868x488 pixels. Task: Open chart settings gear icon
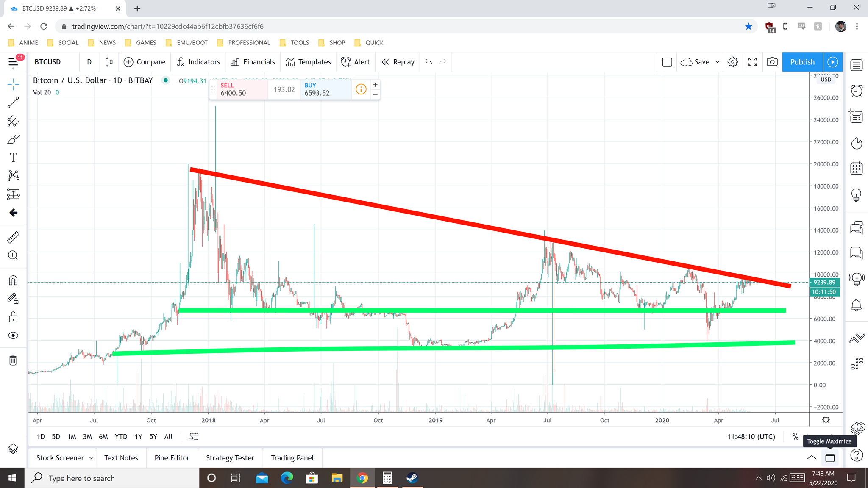(x=732, y=62)
